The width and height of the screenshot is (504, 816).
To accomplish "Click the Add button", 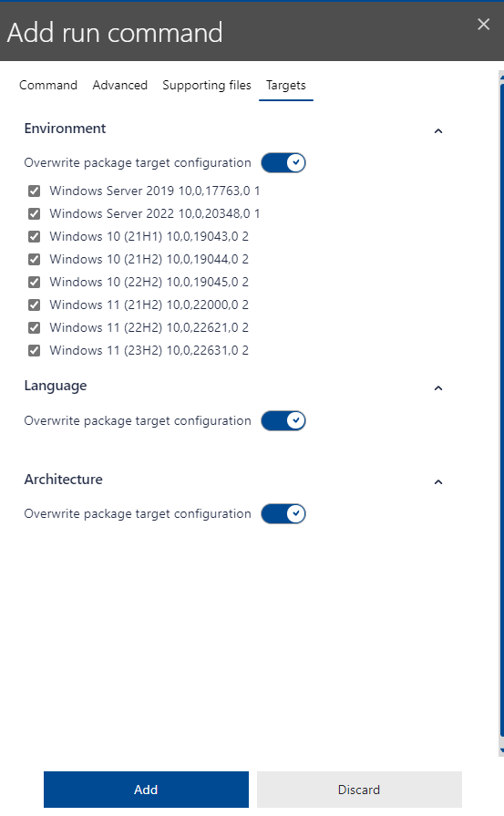I will [146, 790].
